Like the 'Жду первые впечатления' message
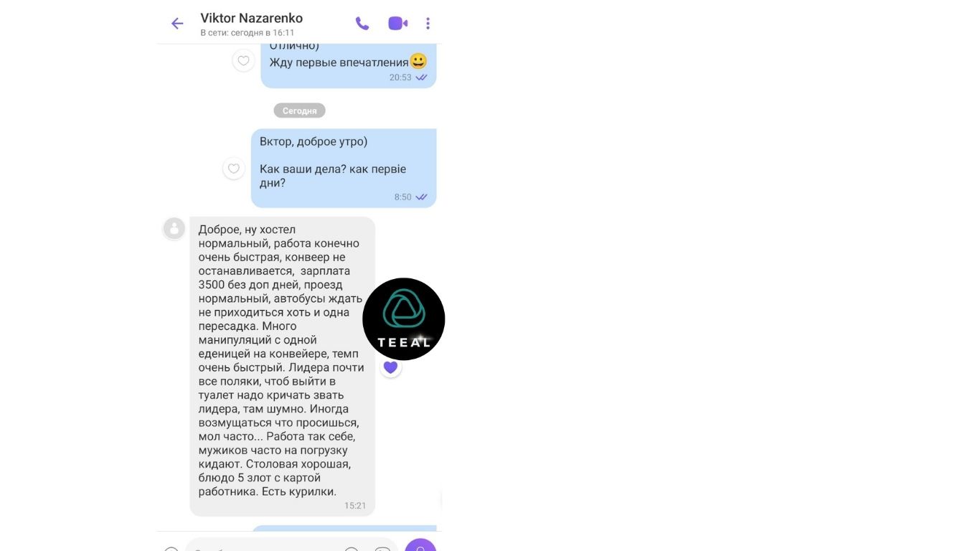This screenshot has width=980, height=551. click(243, 61)
